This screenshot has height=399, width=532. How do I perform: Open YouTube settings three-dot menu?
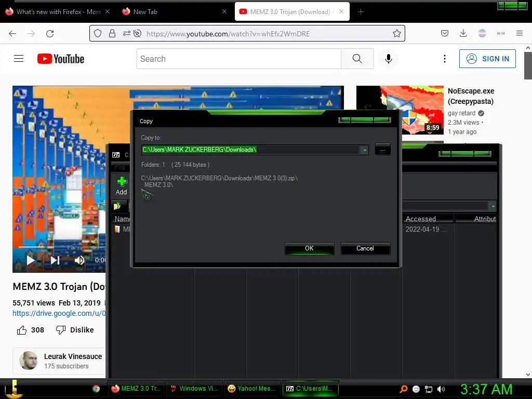point(445,59)
